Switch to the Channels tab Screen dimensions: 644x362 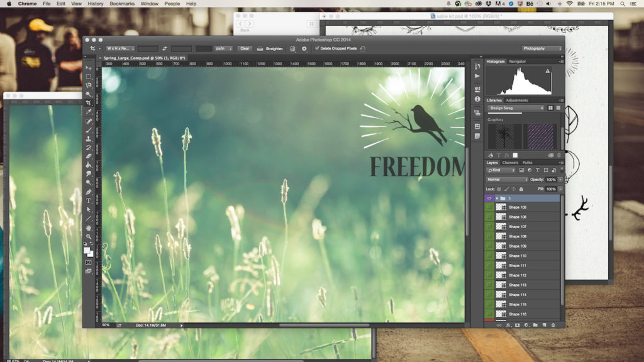pyautogui.click(x=511, y=163)
